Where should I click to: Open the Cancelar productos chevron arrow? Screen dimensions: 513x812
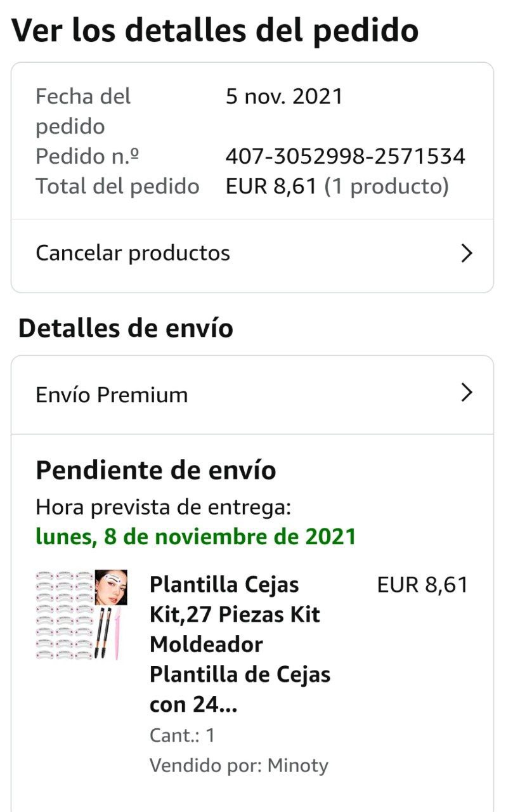pyautogui.click(x=467, y=254)
